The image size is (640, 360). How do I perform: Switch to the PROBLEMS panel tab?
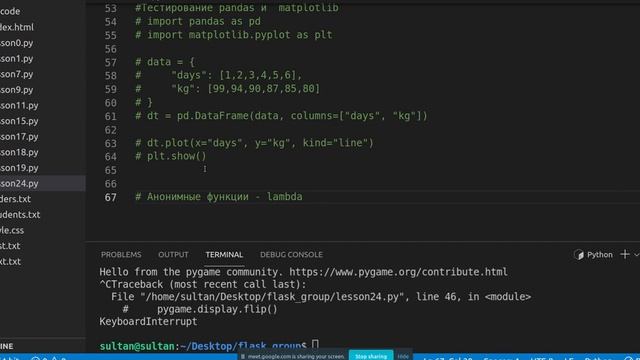point(121,255)
